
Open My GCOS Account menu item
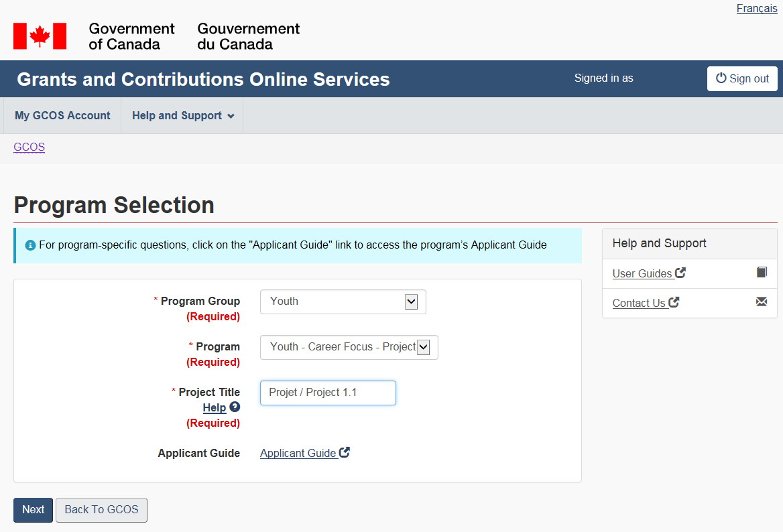click(62, 116)
